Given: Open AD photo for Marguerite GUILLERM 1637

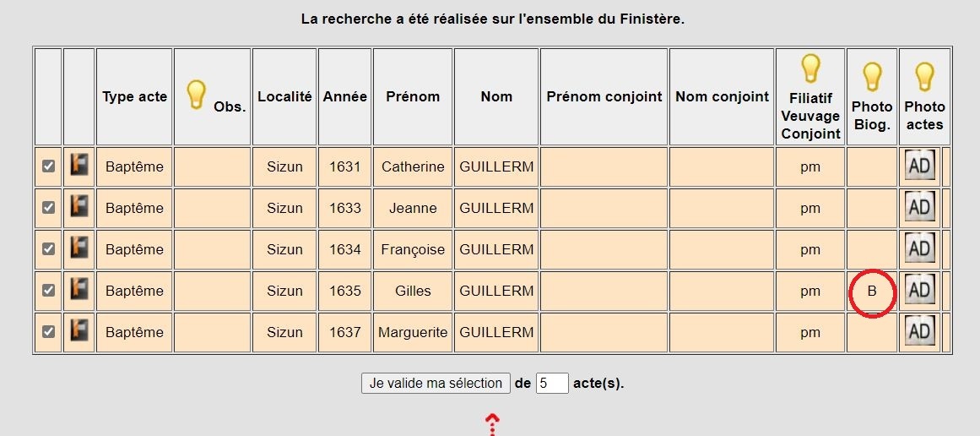Looking at the screenshot, I should point(919,332).
